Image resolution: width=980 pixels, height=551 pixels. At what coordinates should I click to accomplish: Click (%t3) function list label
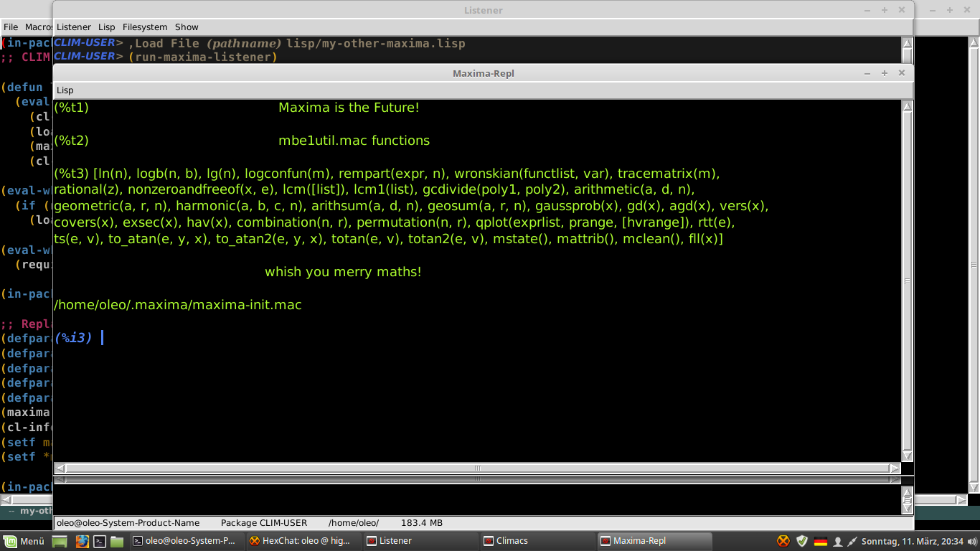point(71,174)
